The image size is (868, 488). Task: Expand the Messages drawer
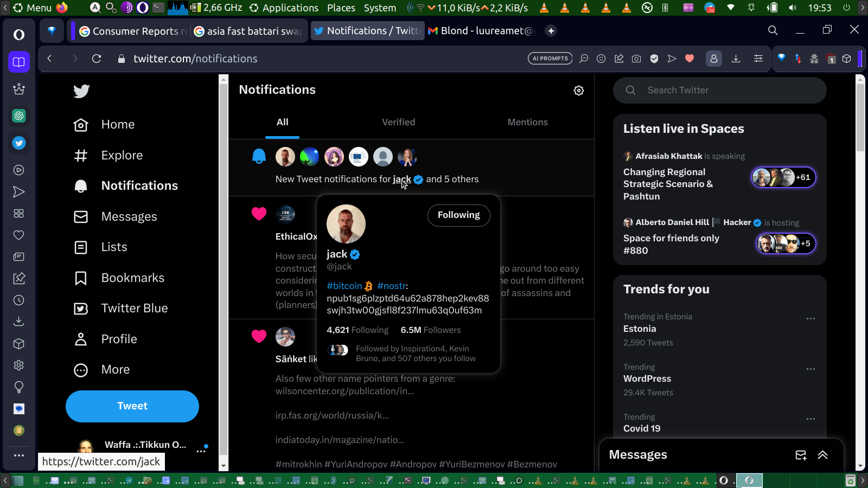(823, 455)
